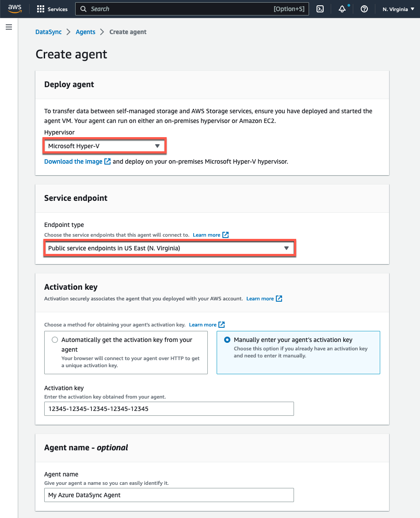Click the external link icon beside activation method Learn more
Viewport: 420px width, 518px height.
221,324
